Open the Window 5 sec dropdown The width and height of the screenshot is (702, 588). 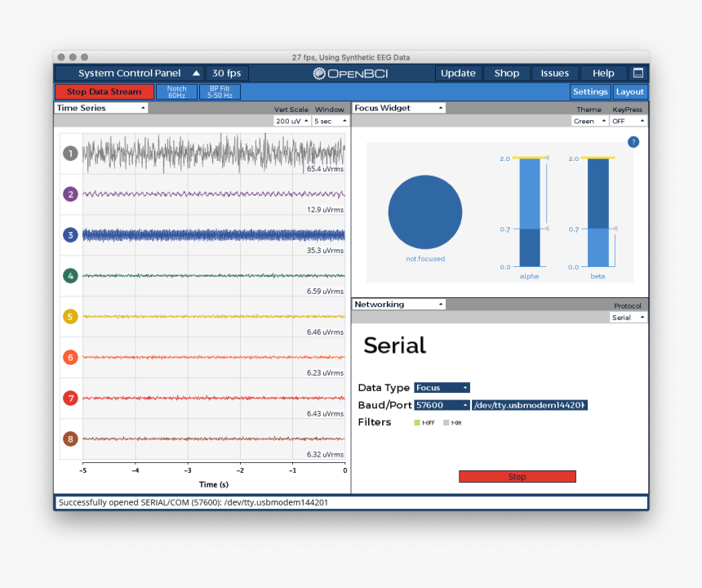[330, 121]
